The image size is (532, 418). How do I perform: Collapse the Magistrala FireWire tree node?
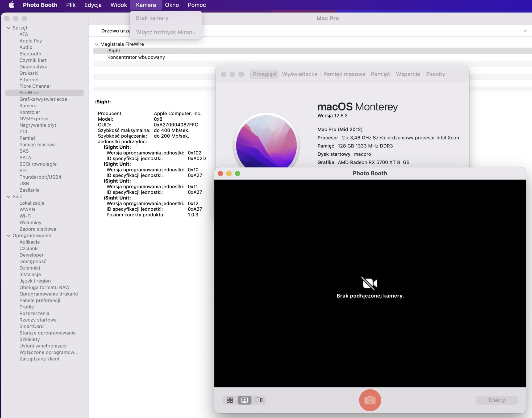pyautogui.click(x=97, y=44)
